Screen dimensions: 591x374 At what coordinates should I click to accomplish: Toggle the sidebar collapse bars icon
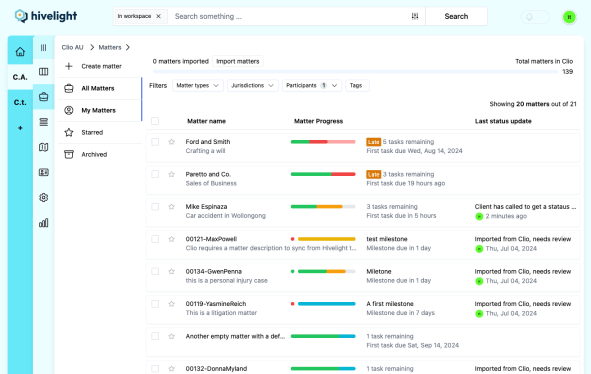44,48
